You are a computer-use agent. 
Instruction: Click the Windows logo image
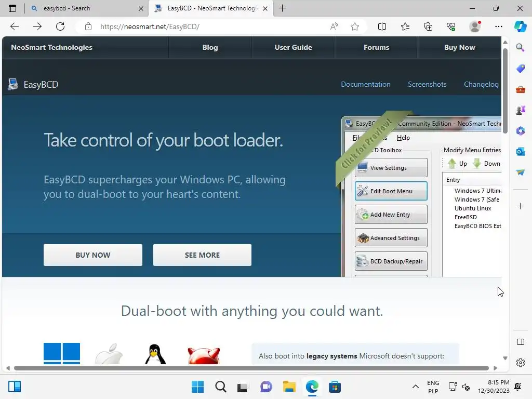tap(62, 353)
